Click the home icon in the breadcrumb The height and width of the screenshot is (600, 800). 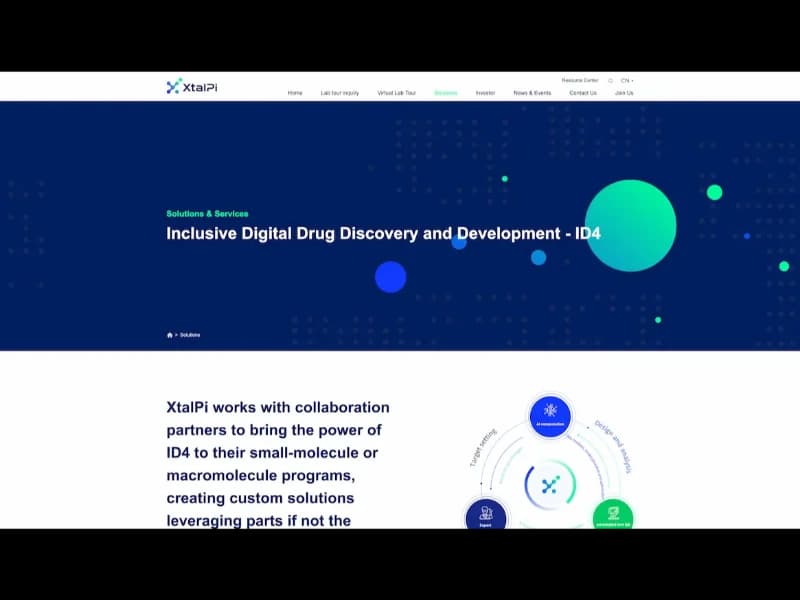[x=170, y=335]
